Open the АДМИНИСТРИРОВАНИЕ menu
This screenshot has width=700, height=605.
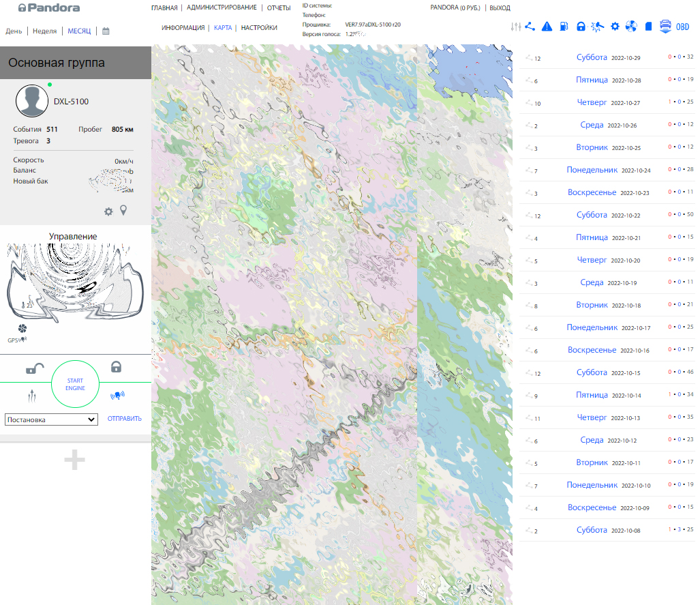coord(222,8)
